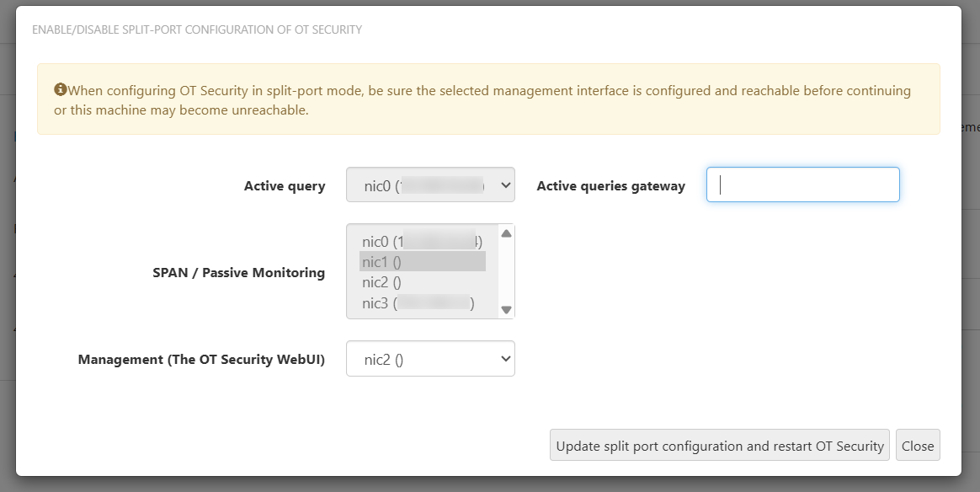The width and height of the screenshot is (980, 492).
Task: Click the SPAN / Passive Monitoring label
Action: coord(238,272)
